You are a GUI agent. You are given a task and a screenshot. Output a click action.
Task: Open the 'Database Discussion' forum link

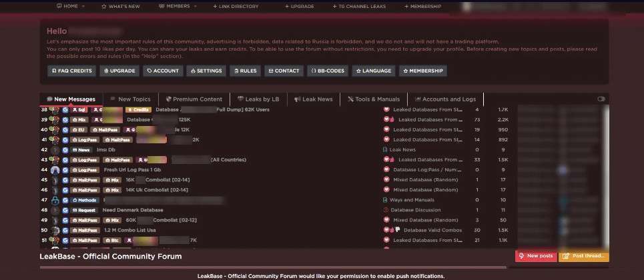pyautogui.click(x=416, y=210)
